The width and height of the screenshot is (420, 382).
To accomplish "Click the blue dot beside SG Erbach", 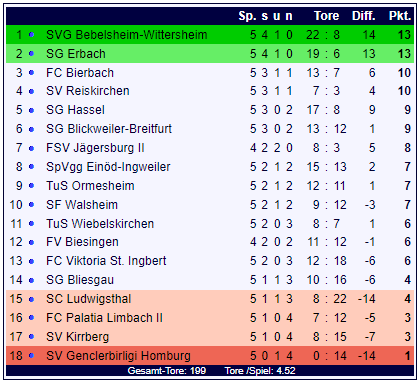I will coord(31,53).
